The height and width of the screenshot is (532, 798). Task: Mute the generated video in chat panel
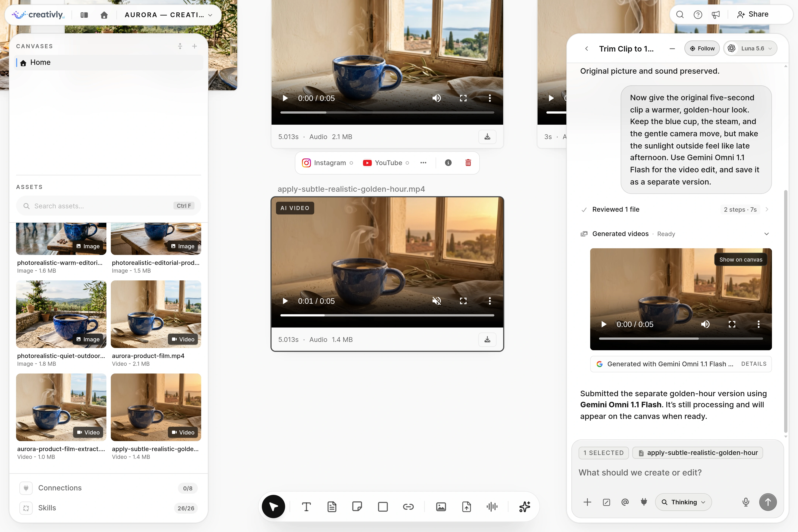(705, 324)
